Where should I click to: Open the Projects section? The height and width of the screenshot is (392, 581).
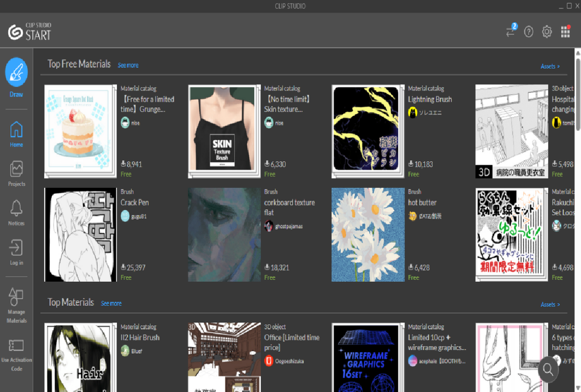pos(16,174)
